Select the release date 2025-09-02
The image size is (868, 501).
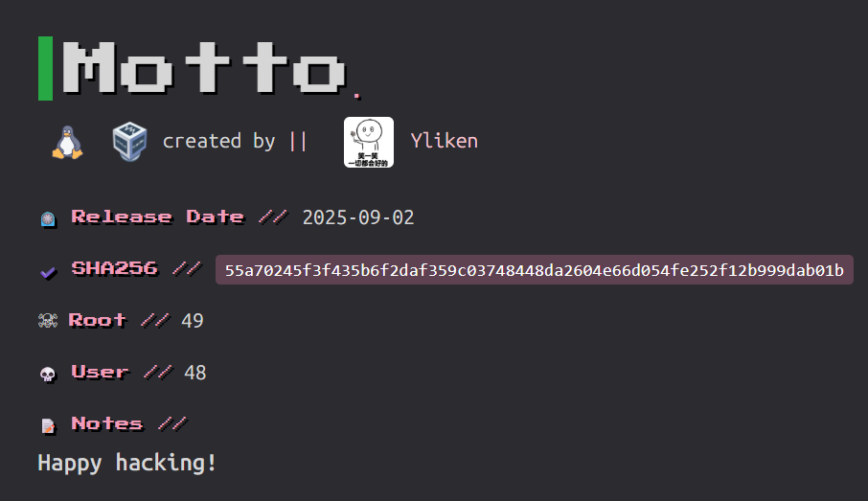pos(358,217)
